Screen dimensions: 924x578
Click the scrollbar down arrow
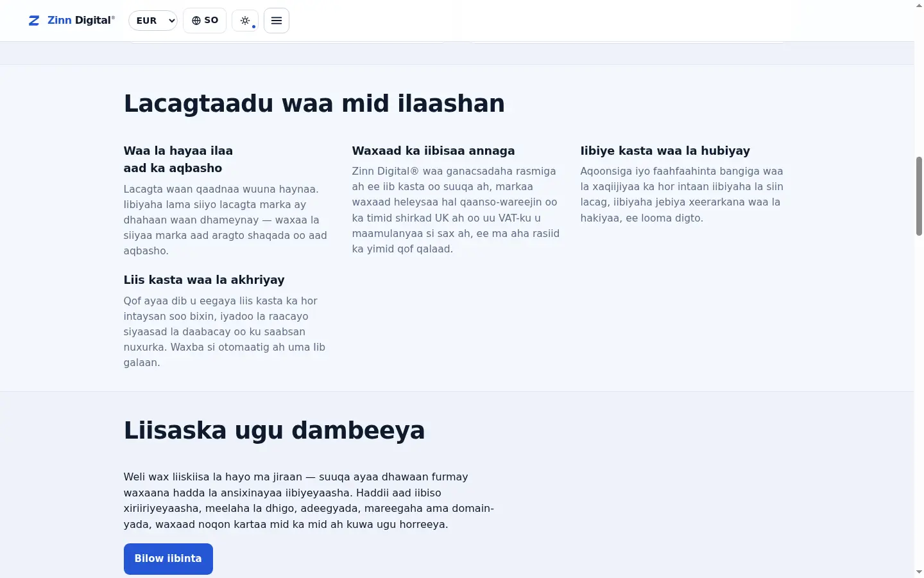pyautogui.click(x=919, y=572)
